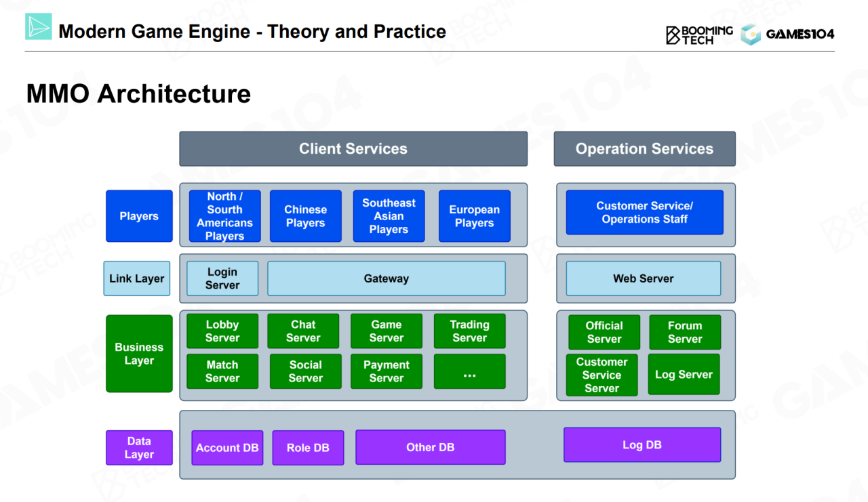The image size is (868, 502).
Task: Click the Booming Tech logo
Action: pos(699,35)
